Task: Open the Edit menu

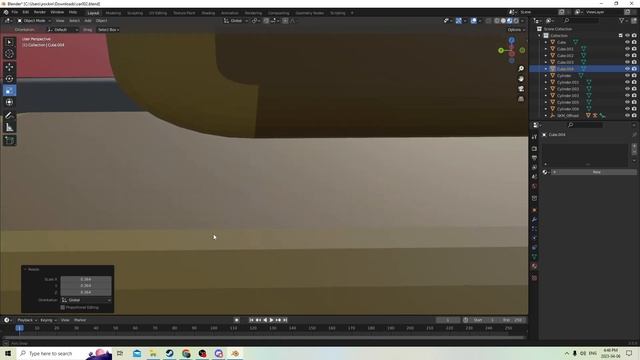Action: 26,13
